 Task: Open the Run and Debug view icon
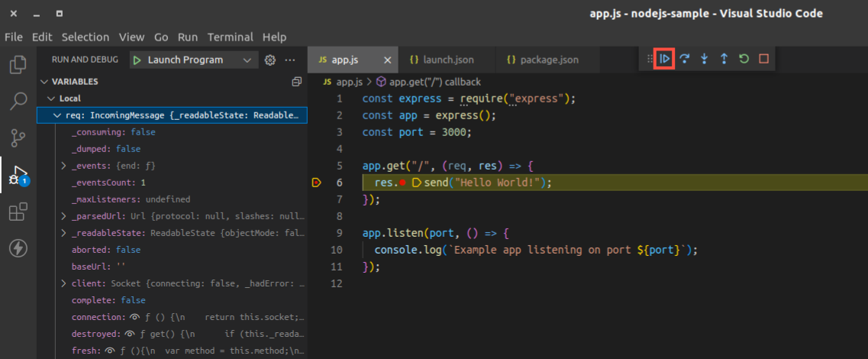[x=18, y=174]
